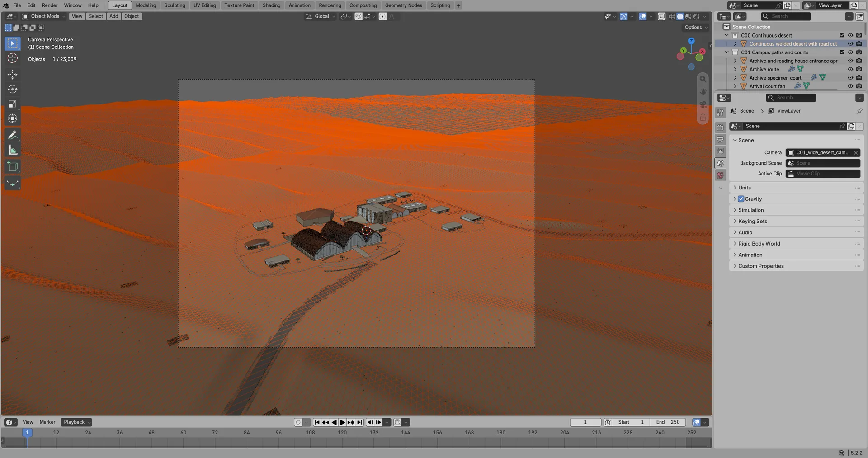Play the animation forward
The width and height of the screenshot is (868, 458).
click(x=343, y=422)
